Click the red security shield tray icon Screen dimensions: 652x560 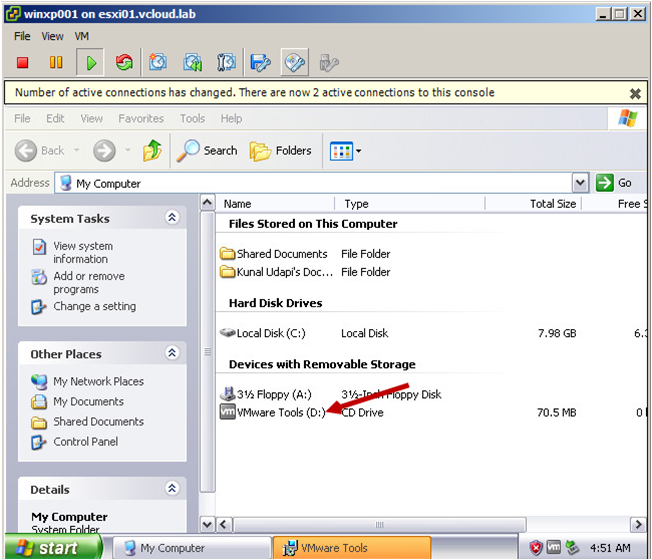536,548
